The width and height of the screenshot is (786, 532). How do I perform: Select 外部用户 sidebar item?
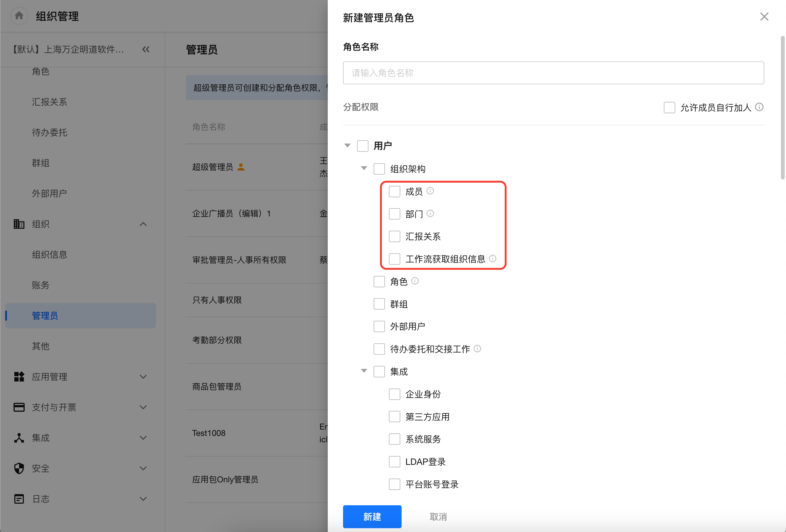(x=49, y=193)
